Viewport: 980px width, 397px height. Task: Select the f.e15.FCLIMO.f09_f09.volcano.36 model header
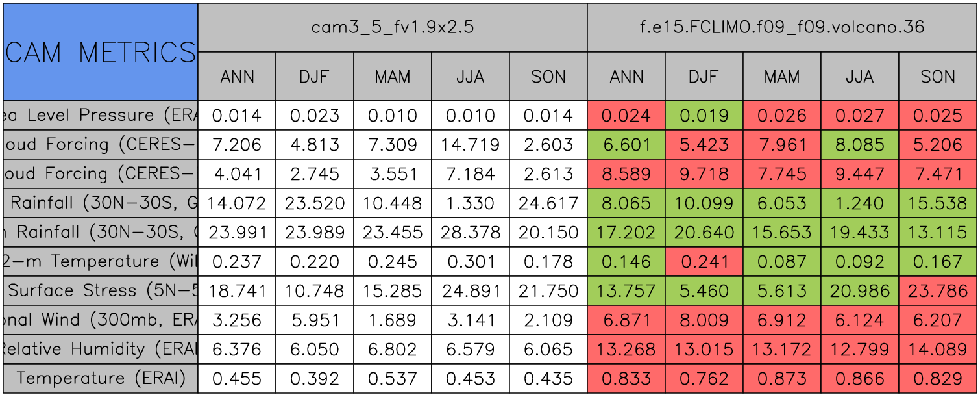pos(781,27)
